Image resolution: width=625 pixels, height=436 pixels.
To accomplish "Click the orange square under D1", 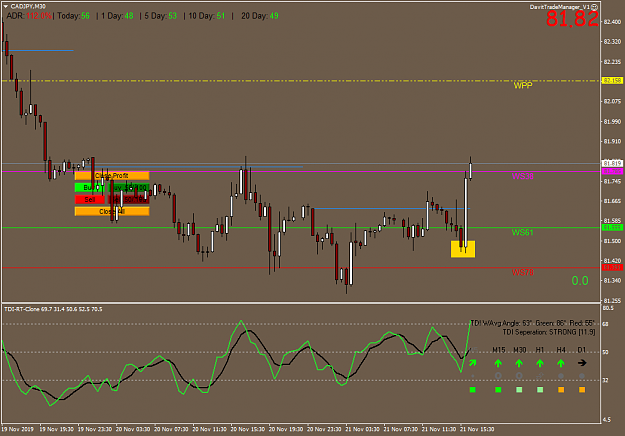I will tap(582, 390).
